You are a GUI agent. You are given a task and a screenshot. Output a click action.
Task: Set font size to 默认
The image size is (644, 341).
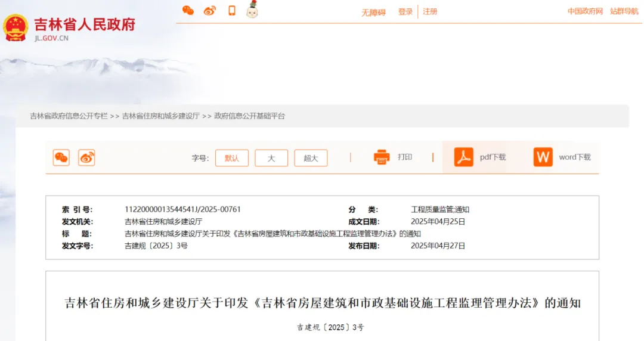[x=231, y=158]
